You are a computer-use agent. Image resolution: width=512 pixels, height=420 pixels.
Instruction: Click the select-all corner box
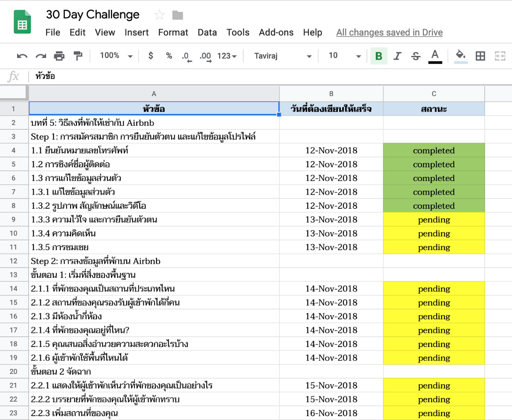click(x=14, y=93)
